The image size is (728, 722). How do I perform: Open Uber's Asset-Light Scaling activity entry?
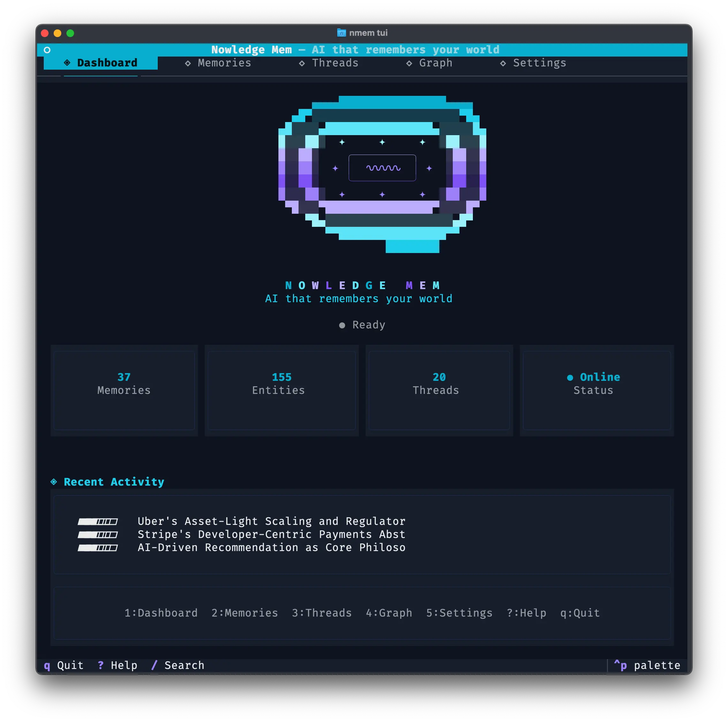tap(271, 521)
